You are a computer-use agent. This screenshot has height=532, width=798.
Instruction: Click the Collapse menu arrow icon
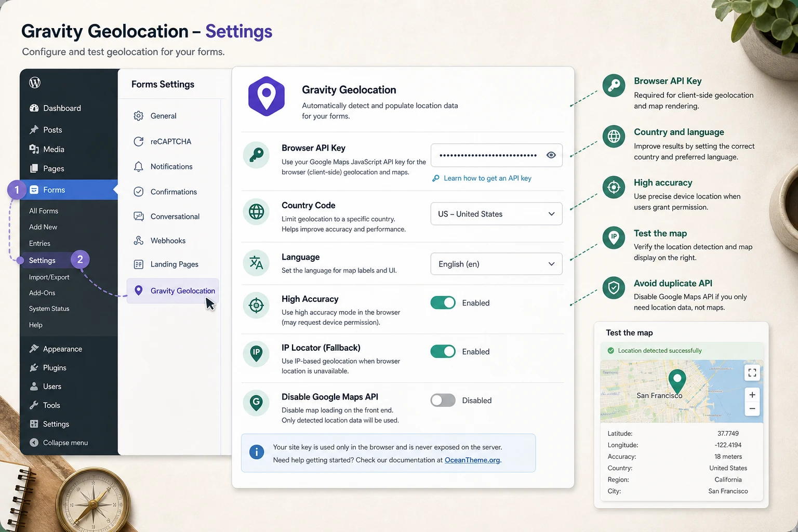click(x=34, y=443)
